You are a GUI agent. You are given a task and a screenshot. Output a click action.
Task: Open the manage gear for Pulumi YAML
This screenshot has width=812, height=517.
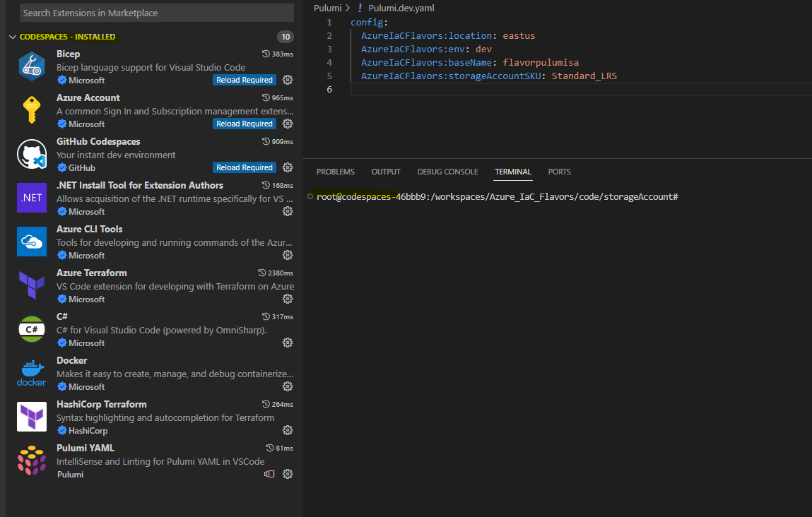pyautogui.click(x=288, y=474)
